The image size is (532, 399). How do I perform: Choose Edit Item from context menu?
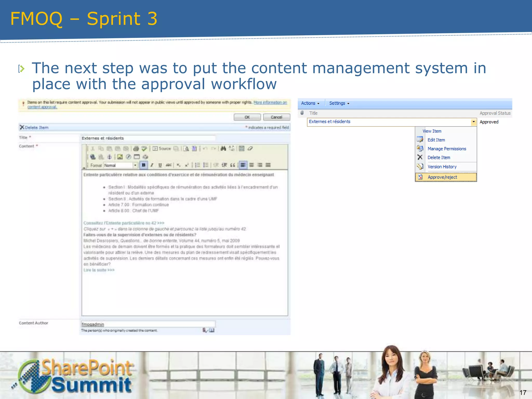click(436, 140)
